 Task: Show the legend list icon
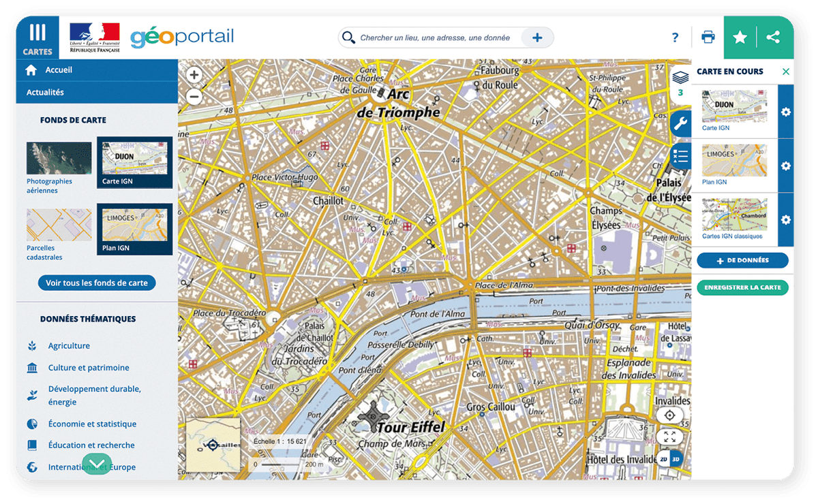click(680, 157)
